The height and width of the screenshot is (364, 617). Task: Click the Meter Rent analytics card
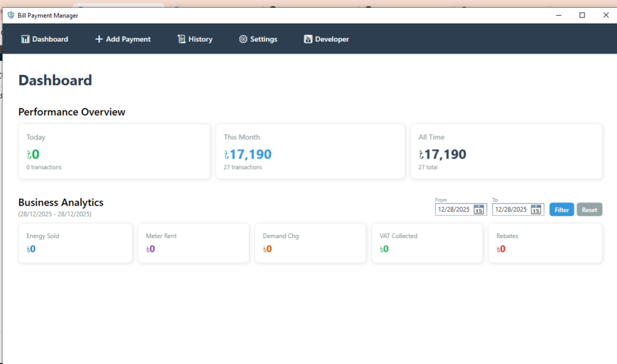193,243
